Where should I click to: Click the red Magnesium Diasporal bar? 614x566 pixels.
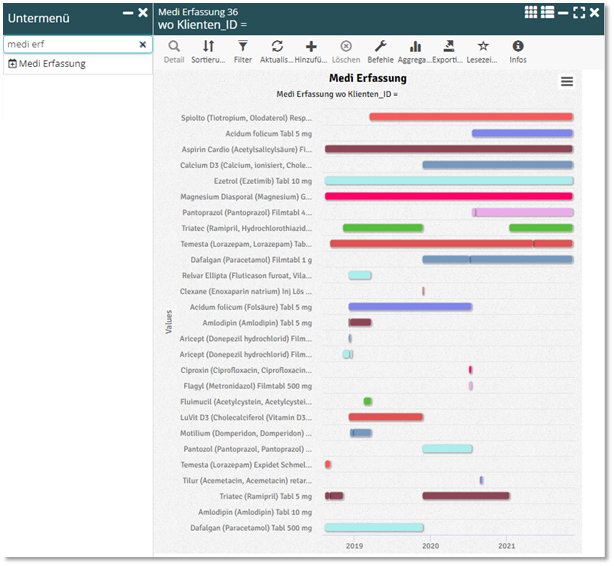[x=448, y=196]
